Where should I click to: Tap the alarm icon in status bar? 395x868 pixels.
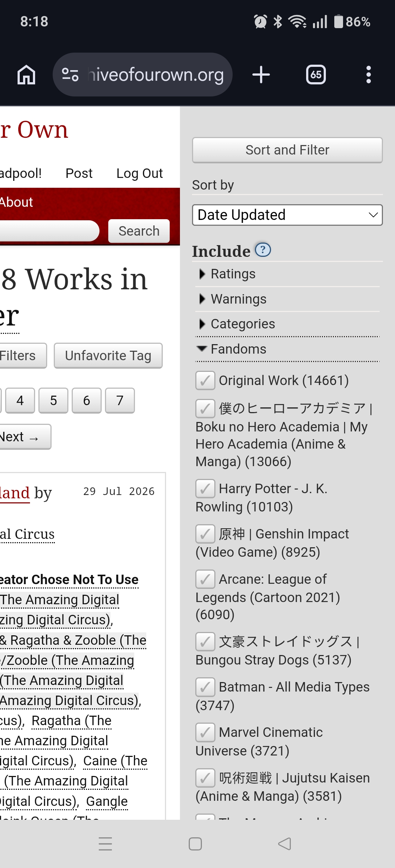[260, 22]
